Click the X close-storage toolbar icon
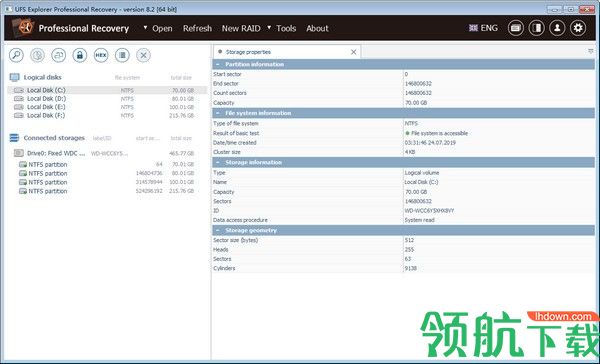600x364 pixels. pos(143,55)
